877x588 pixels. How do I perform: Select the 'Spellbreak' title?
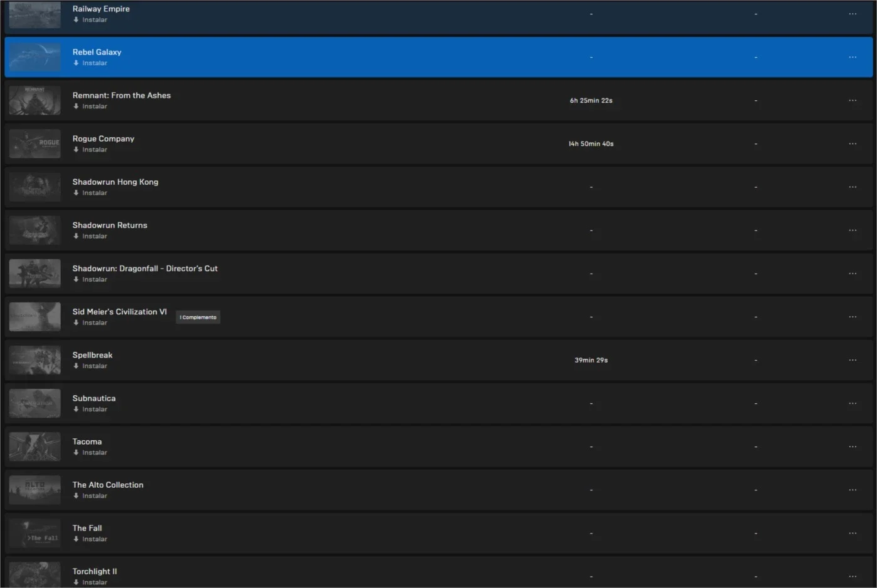pos(93,354)
